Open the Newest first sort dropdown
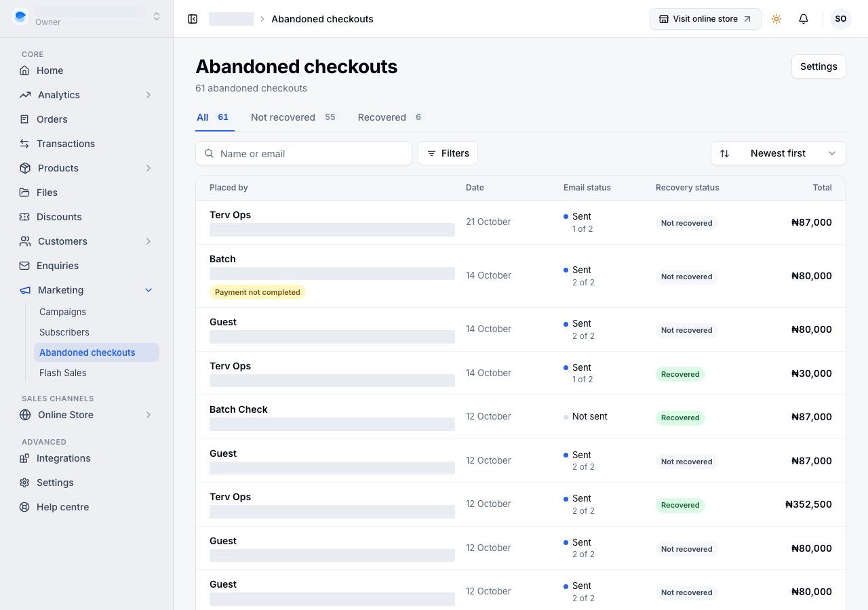The height and width of the screenshot is (610, 868). tap(778, 153)
